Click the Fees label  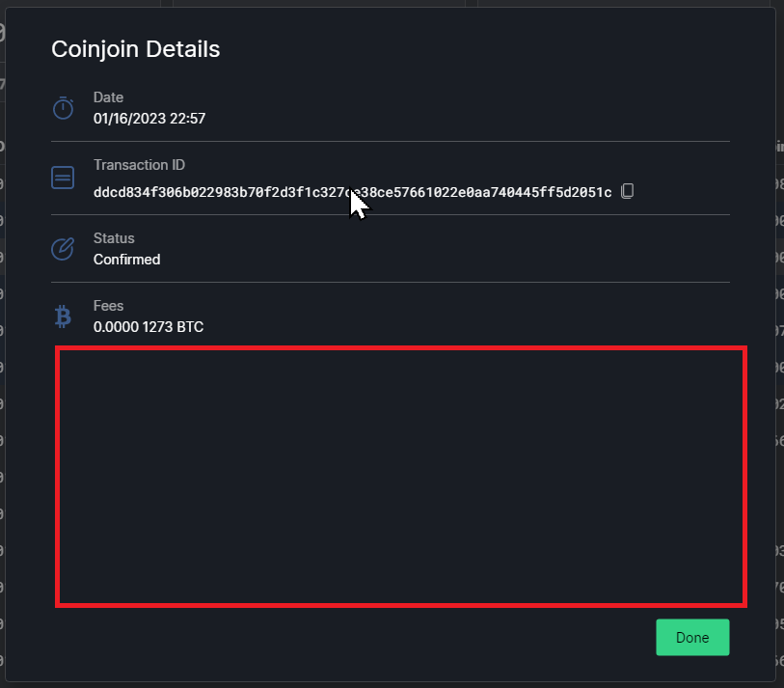tap(108, 305)
